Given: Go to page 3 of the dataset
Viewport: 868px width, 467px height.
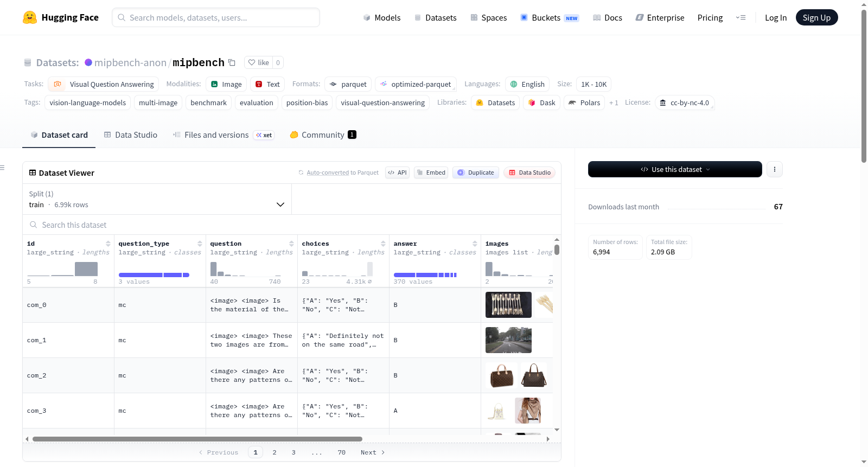Looking at the screenshot, I should click(293, 452).
